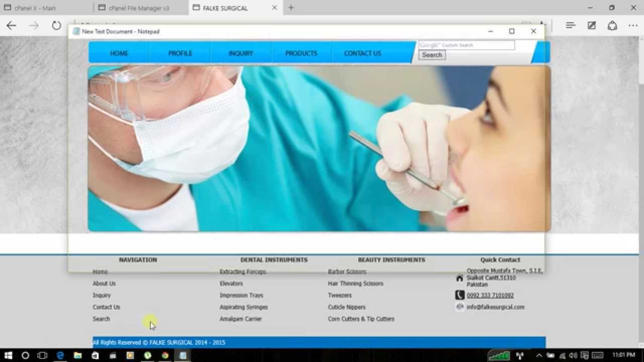Open Chrome from the taskbar

tap(165, 355)
